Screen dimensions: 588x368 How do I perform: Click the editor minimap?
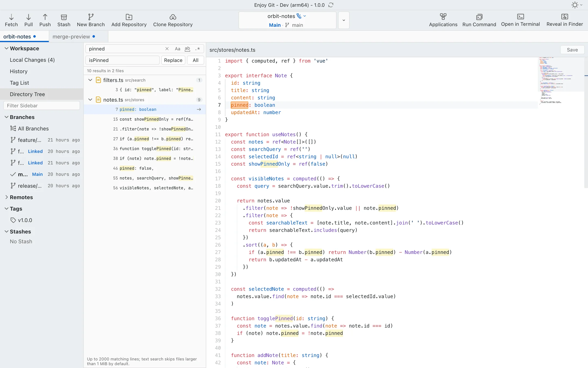tap(561, 81)
